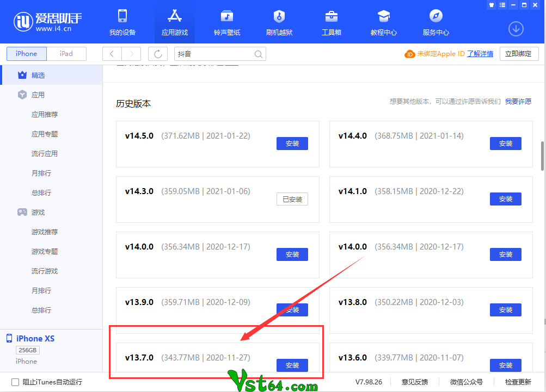This screenshot has height=392, width=546.
Task: Go back with the left arrow button
Action: pos(112,54)
